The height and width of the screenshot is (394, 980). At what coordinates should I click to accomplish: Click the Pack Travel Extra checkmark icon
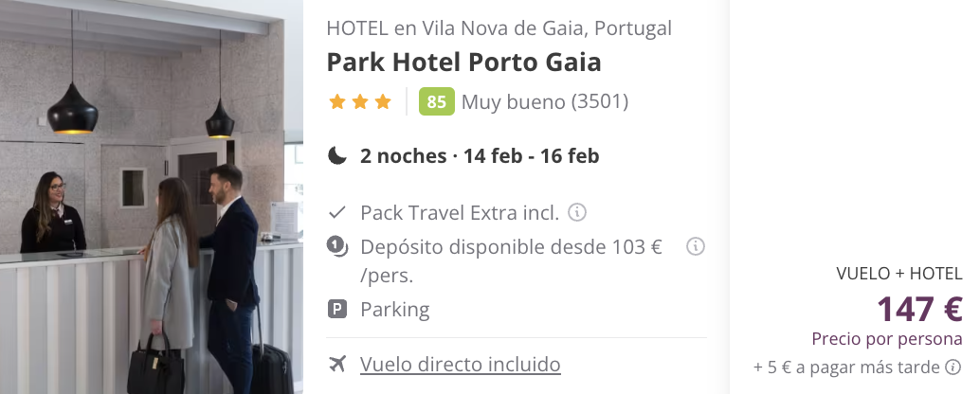(x=336, y=213)
